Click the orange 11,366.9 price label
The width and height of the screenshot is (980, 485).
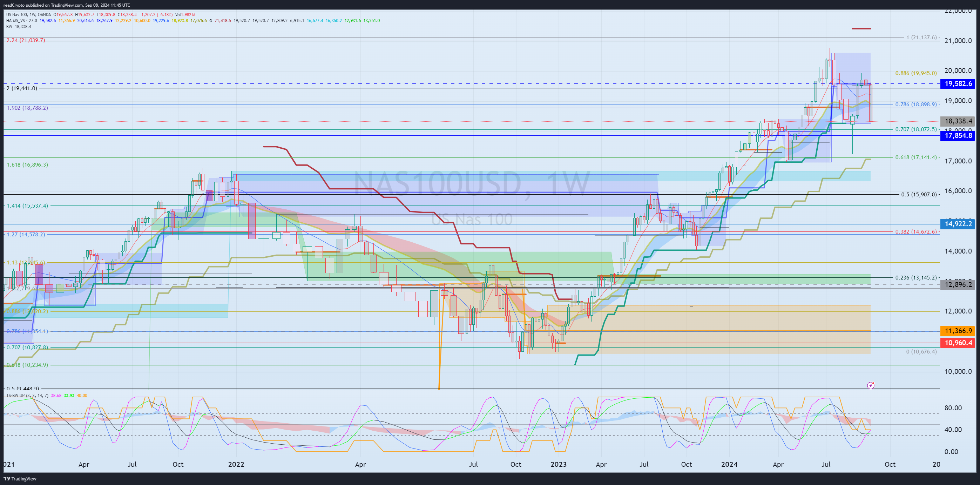(x=957, y=331)
